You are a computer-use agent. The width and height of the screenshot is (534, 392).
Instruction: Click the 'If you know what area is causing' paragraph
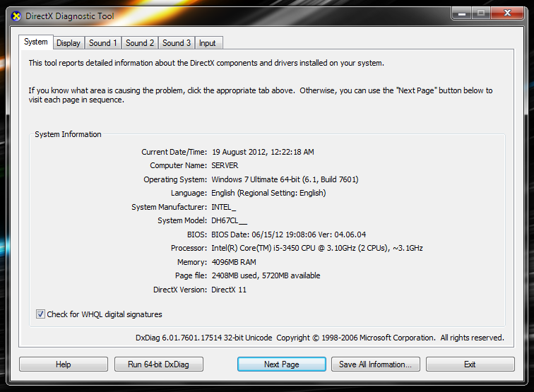(x=261, y=95)
